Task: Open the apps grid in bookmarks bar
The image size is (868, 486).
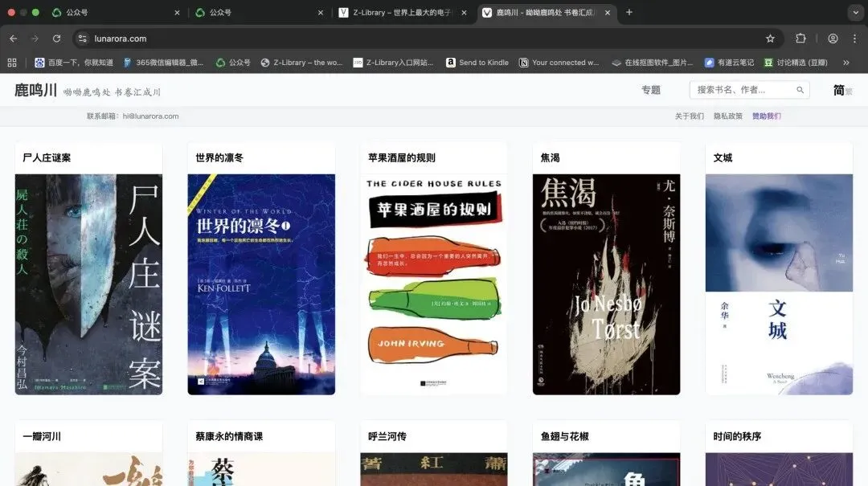Action: pyautogui.click(x=11, y=63)
